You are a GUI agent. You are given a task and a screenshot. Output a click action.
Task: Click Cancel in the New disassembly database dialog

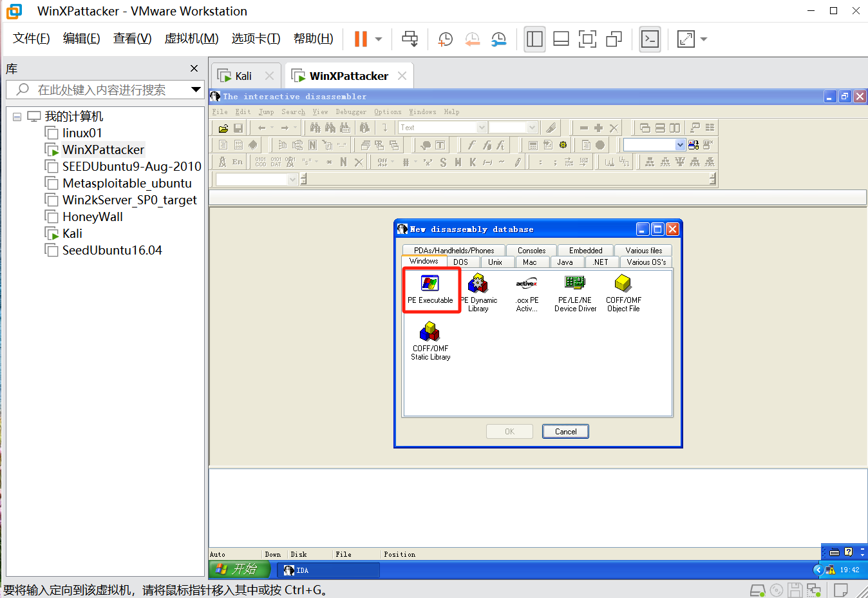coord(565,432)
